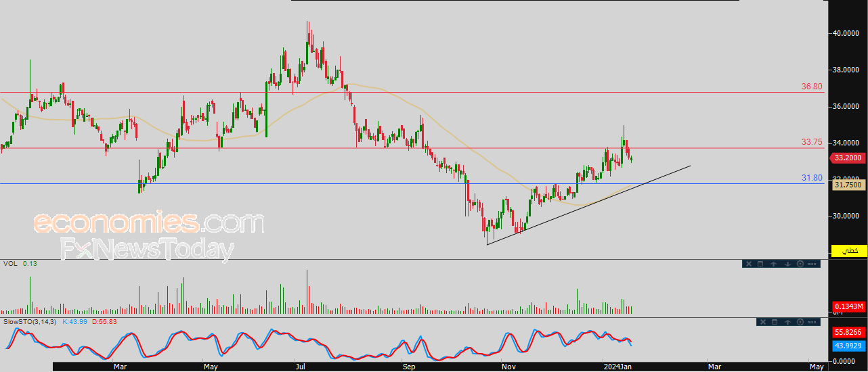The height and width of the screenshot is (372, 868).
Task: Click the May 2023 time axis label
Action: 211,367
